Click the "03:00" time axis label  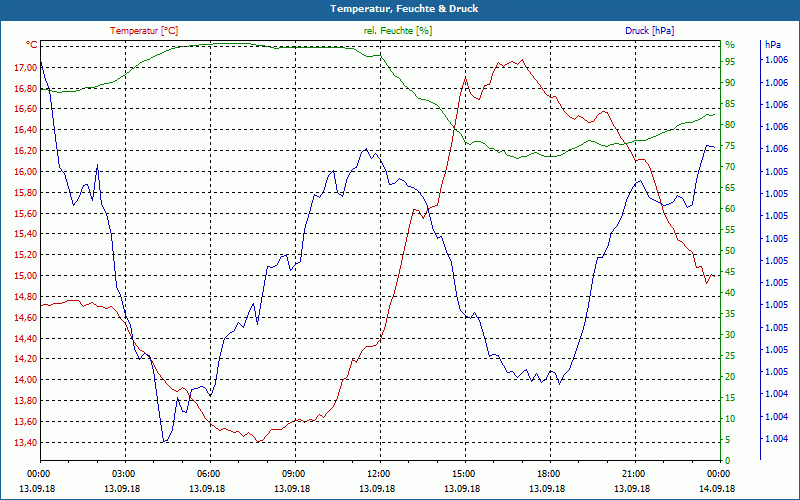tap(122, 473)
